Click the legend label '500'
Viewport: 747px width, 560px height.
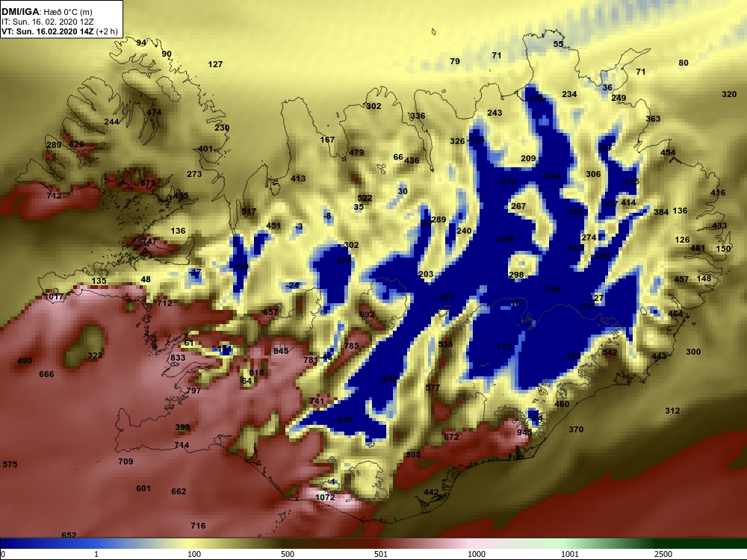[x=288, y=554]
